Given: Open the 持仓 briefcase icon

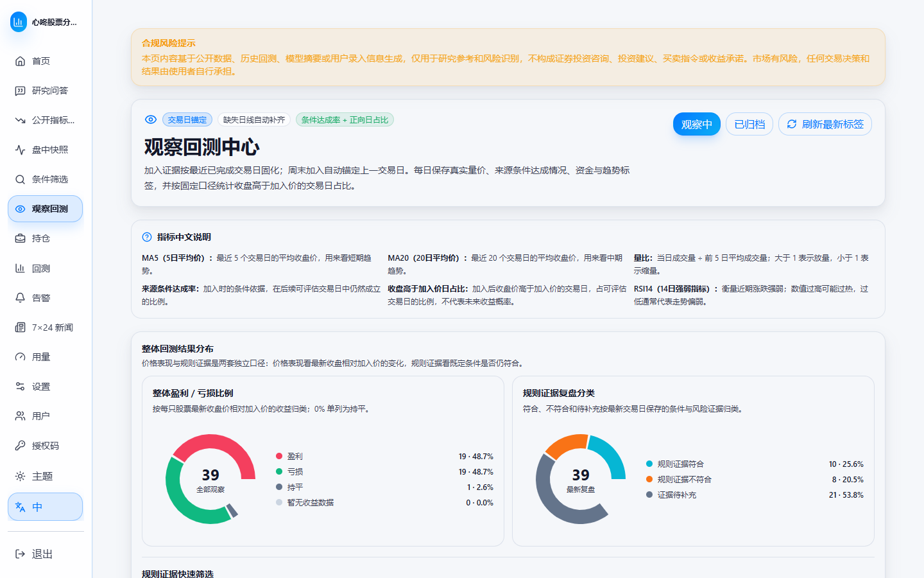Looking at the screenshot, I should coord(20,238).
